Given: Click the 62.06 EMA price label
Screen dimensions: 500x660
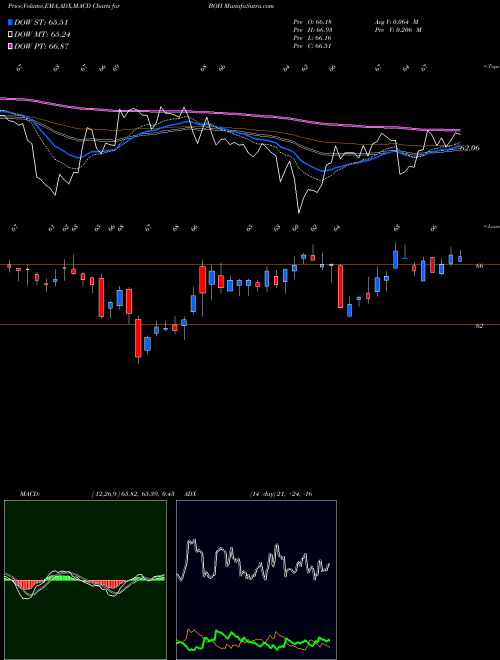Looking at the screenshot, I should pyautogui.click(x=470, y=148).
